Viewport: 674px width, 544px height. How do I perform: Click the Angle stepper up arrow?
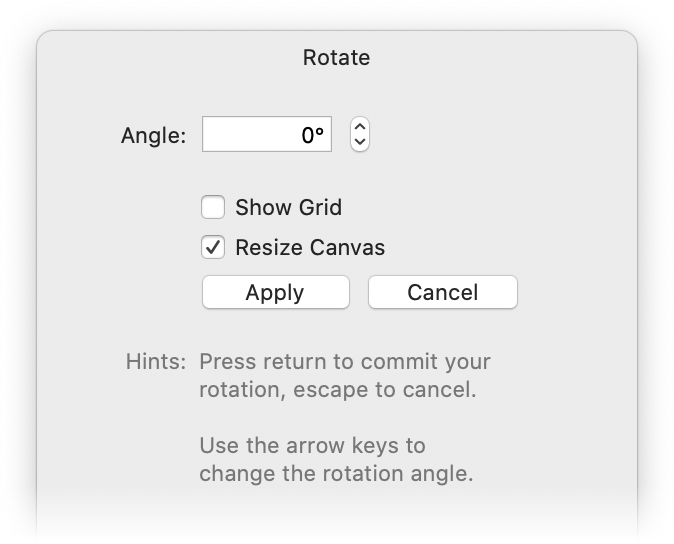click(x=360, y=127)
